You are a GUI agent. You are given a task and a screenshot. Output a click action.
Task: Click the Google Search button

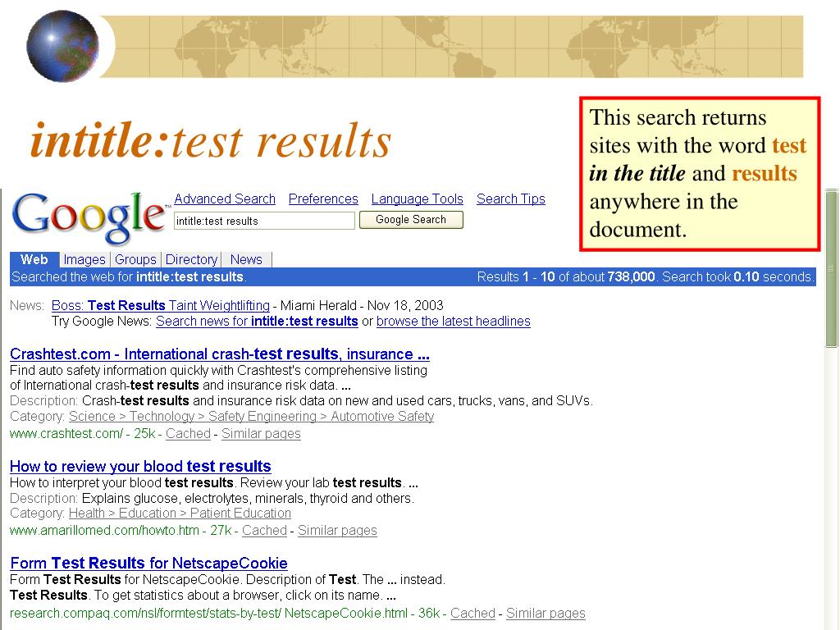point(411,220)
